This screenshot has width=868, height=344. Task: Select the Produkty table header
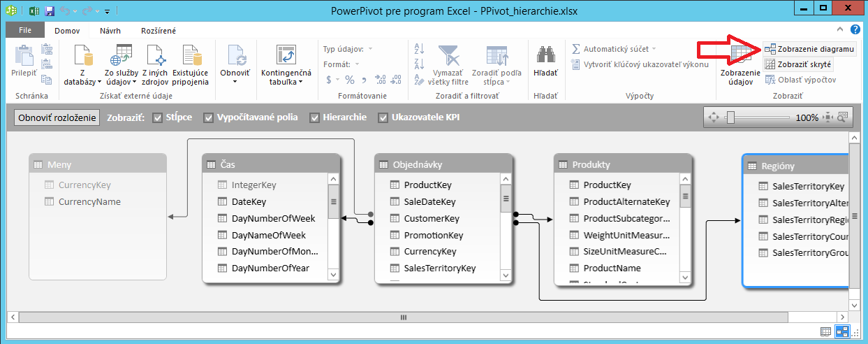point(623,164)
